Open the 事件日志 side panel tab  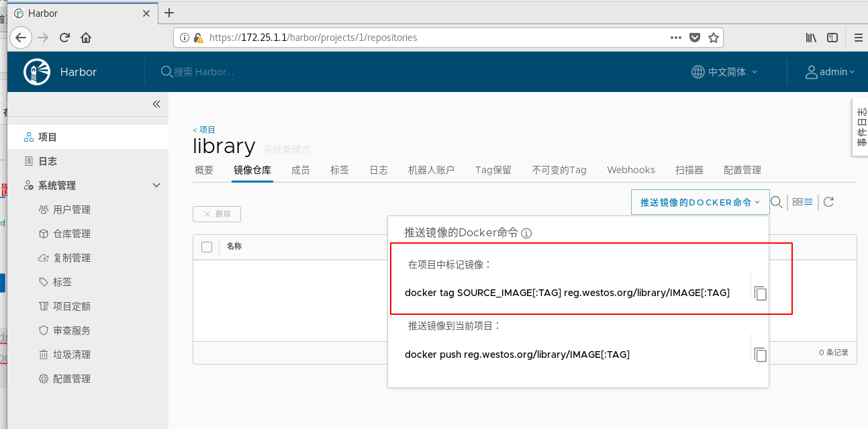861,127
